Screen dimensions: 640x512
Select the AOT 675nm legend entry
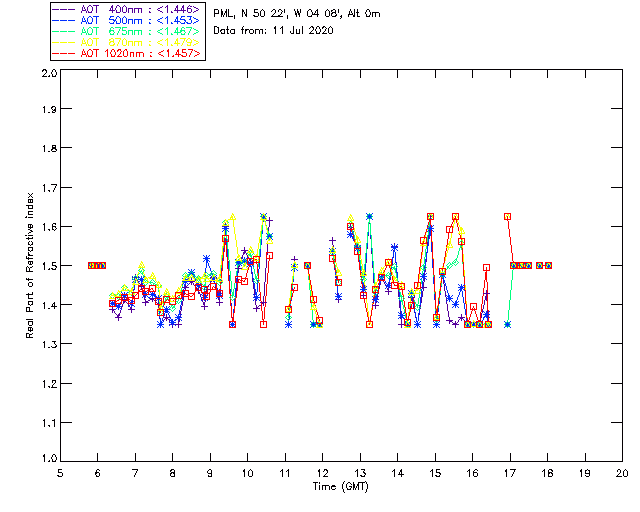127,31
